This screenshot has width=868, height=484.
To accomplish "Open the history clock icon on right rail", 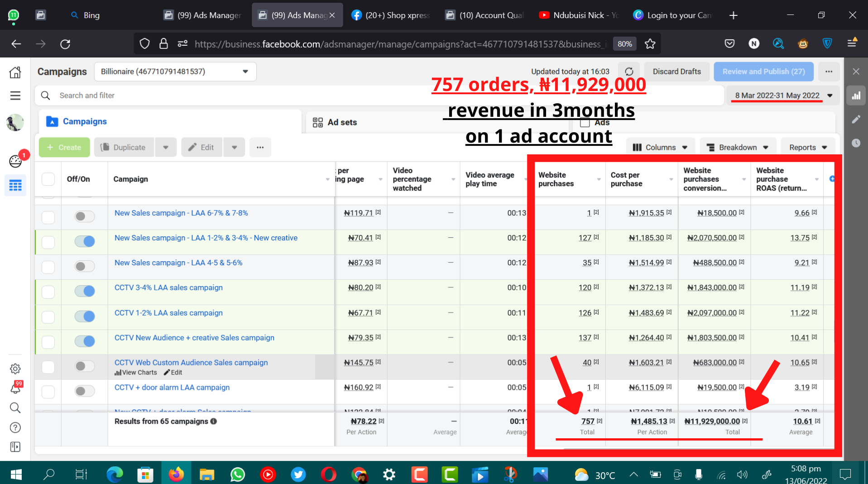I will (x=856, y=143).
